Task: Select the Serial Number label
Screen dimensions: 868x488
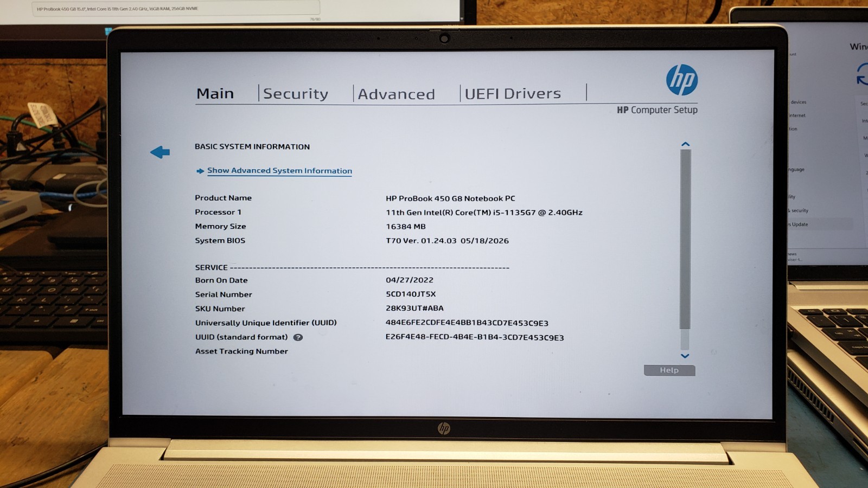Action: (224, 294)
